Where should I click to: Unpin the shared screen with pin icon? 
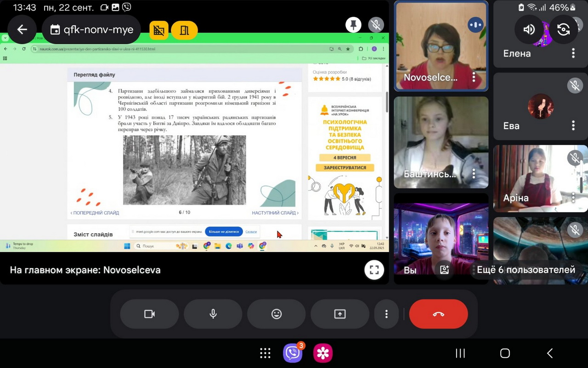(x=353, y=25)
